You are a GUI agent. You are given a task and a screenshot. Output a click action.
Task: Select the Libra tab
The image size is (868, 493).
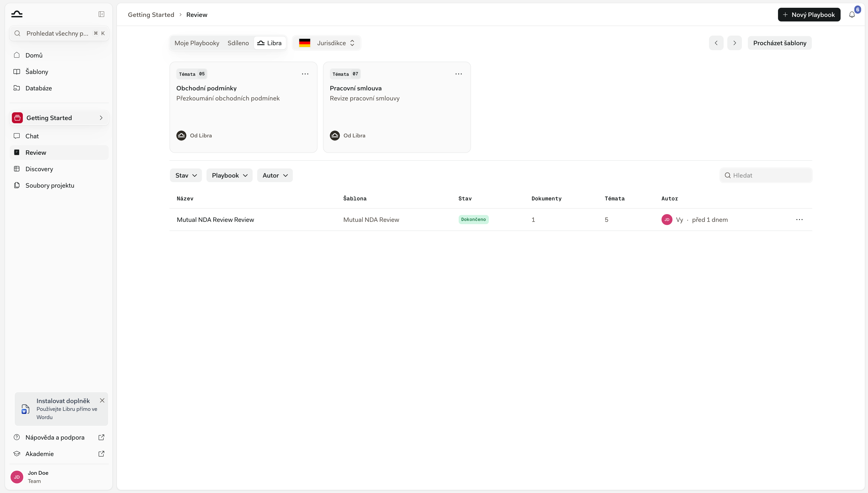click(270, 43)
